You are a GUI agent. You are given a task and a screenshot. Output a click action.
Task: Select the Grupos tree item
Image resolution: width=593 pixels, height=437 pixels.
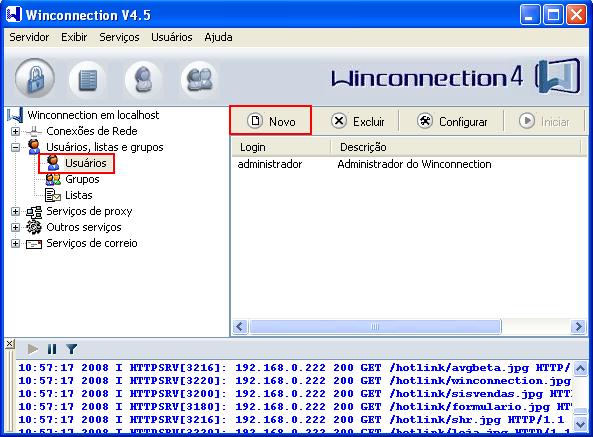[x=82, y=179]
